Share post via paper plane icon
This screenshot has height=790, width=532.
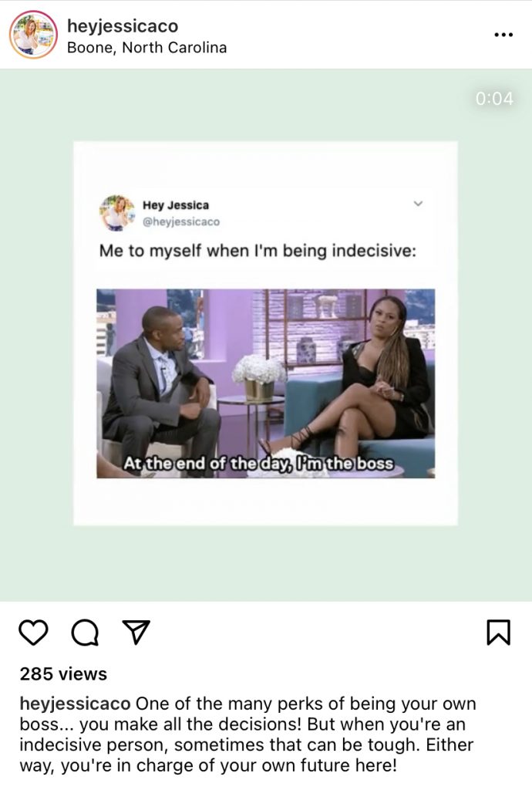[x=136, y=632]
